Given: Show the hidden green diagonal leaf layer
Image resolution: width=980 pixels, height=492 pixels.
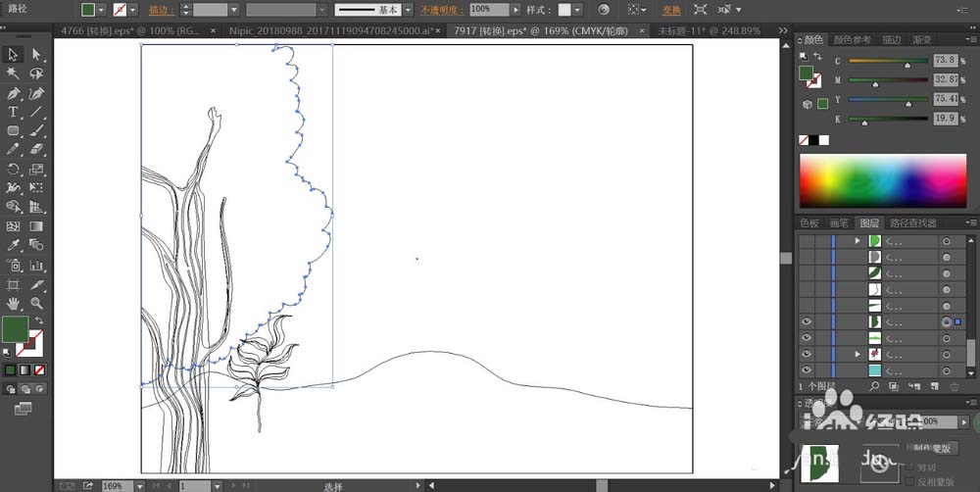Looking at the screenshot, I should click(807, 273).
